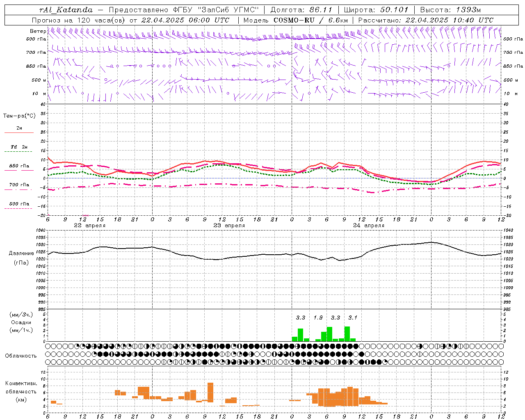This screenshot has width=525, height=420.
Task: Click the Тем-ра(°C) axis title
Action: 19,116
